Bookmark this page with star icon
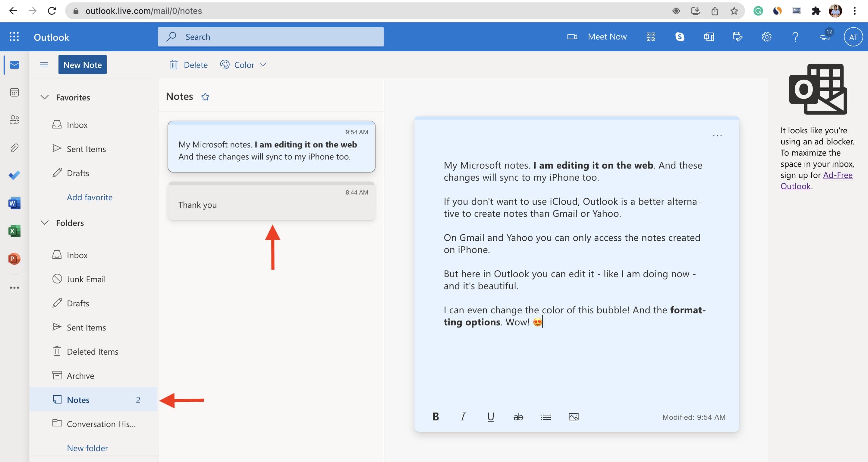868x462 pixels. pos(734,11)
